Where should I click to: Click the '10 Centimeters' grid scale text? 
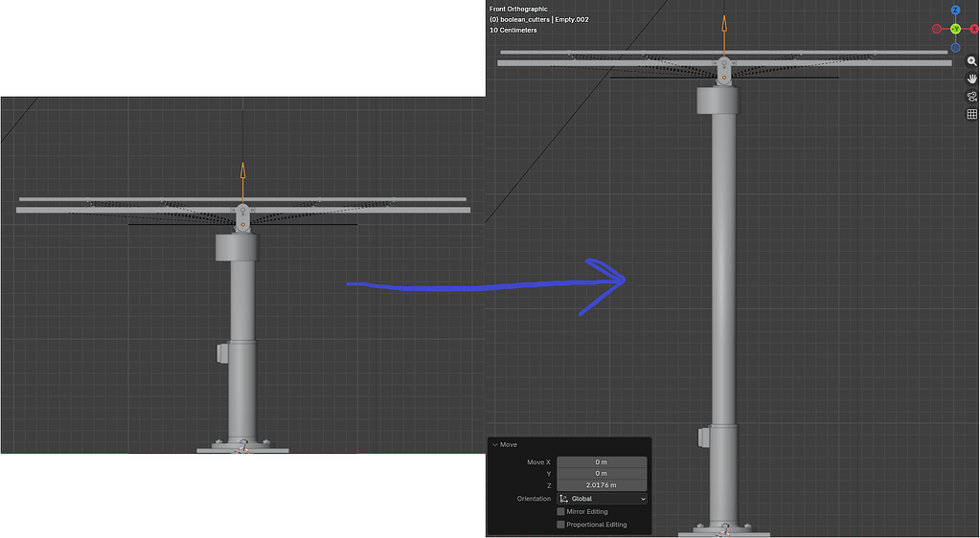click(x=513, y=30)
